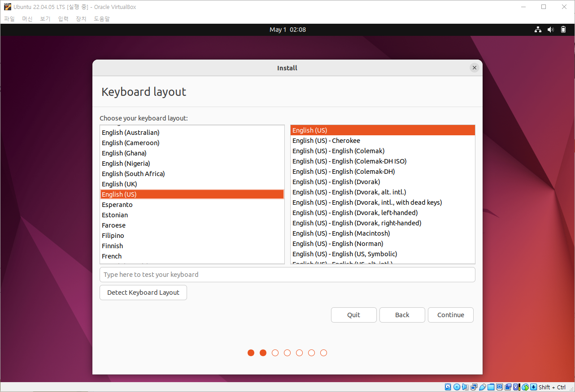Click the VirtualBox mouse integration status icon
575x392 pixels.
[525, 387]
